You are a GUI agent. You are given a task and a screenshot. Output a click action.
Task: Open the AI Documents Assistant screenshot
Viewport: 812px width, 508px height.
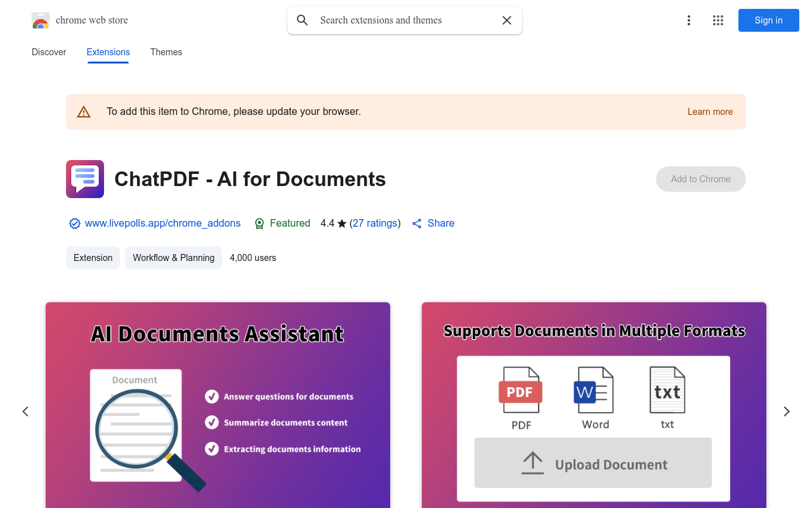coord(218,405)
